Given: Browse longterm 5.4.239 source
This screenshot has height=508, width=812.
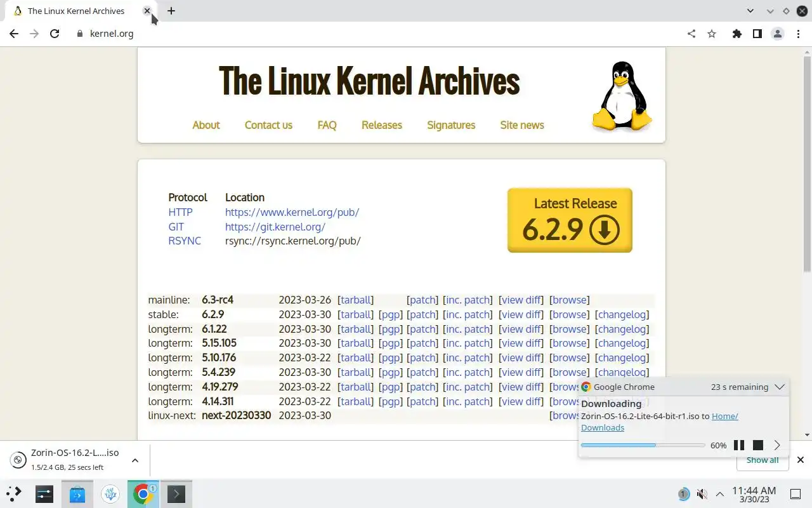Looking at the screenshot, I should (570, 372).
